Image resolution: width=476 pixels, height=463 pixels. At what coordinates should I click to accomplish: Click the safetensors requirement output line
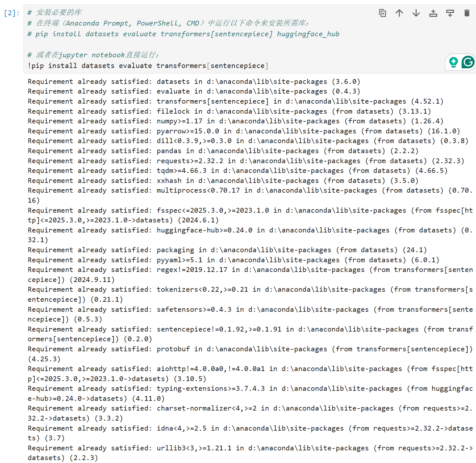[x=227, y=309]
